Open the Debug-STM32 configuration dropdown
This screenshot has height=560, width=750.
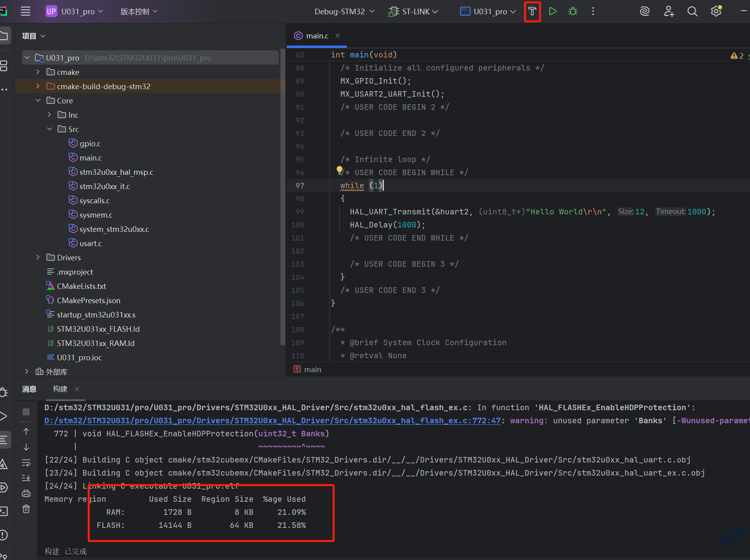tap(344, 11)
